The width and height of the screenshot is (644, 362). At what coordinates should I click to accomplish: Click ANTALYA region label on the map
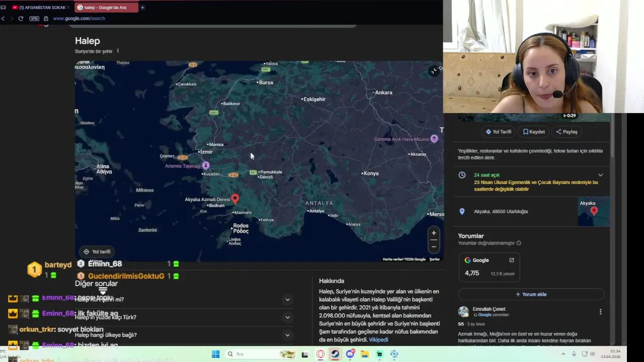(319, 203)
